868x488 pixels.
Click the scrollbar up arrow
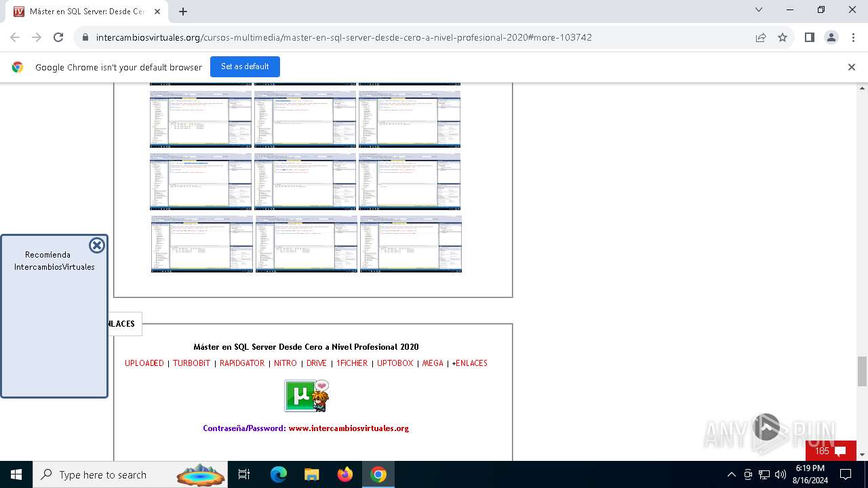pos(862,88)
